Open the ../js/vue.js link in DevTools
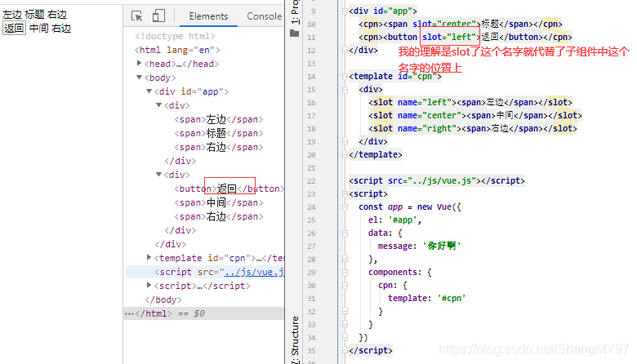Image resolution: width=637 pixels, height=364 pixels. [254, 272]
